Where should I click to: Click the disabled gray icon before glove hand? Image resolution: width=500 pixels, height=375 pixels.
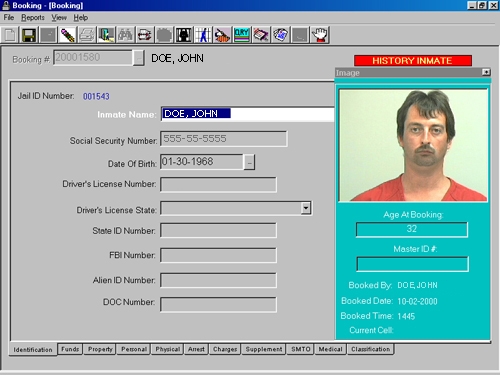(300, 35)
